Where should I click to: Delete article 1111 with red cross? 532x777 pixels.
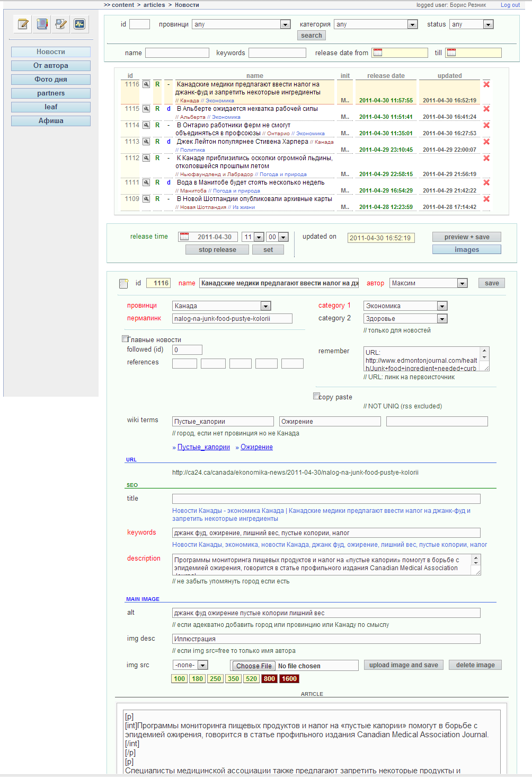pyautogui.click(x=486, y=182)
